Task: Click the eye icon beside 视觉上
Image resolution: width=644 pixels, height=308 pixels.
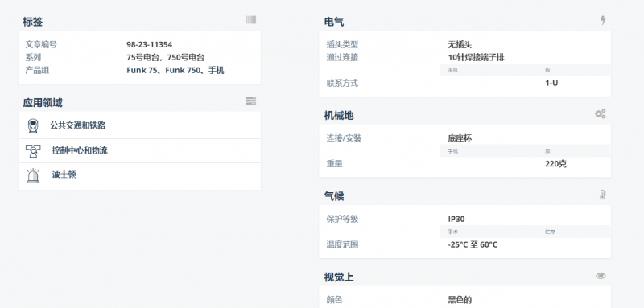Action: pyautogui.click(x=601, y=276)
